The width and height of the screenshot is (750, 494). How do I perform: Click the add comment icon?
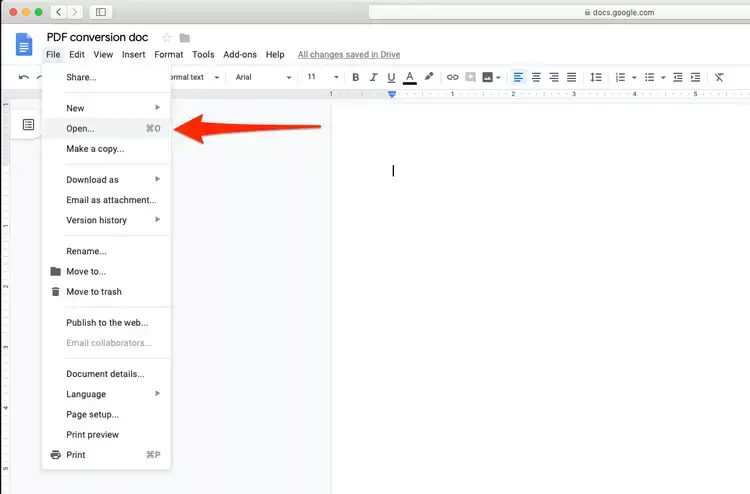[470, 77]
